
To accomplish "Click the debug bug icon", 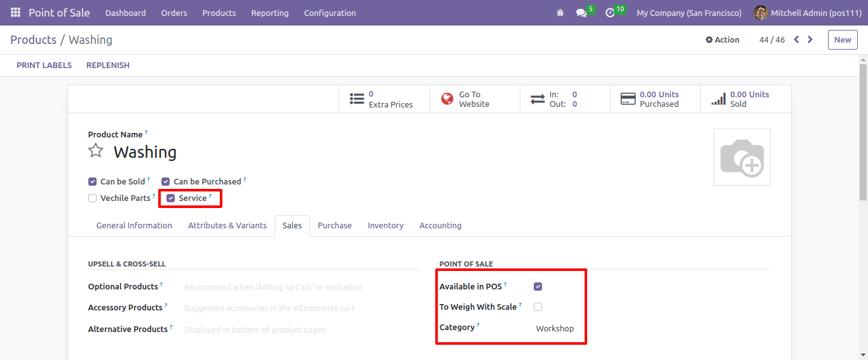I will coord(560,13).
